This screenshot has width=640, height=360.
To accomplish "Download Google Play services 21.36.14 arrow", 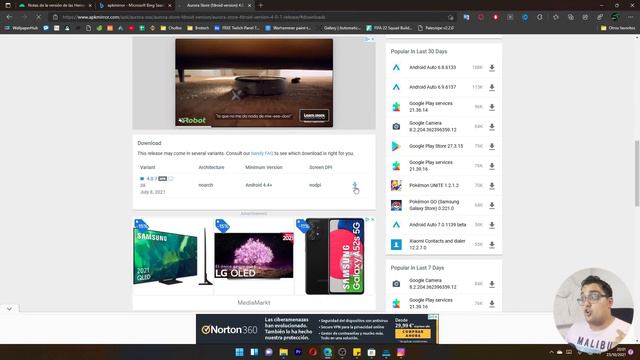I will (492, 107).
